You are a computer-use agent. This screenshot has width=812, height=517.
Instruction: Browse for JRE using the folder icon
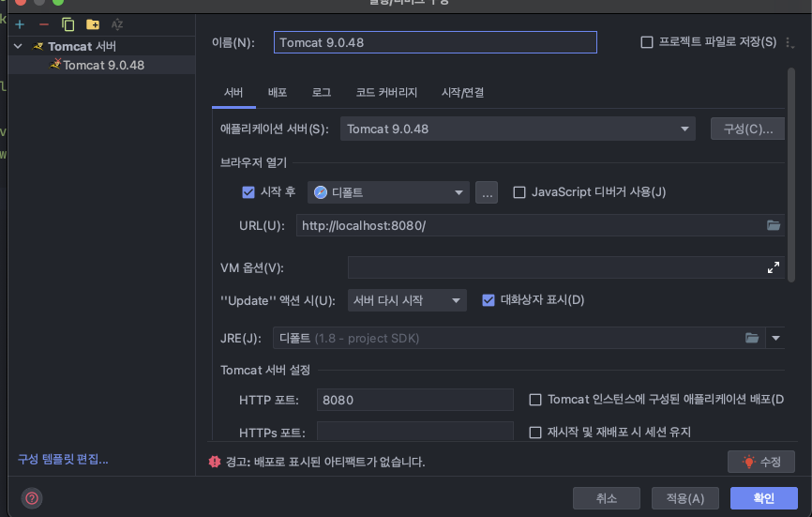point(752,339)
